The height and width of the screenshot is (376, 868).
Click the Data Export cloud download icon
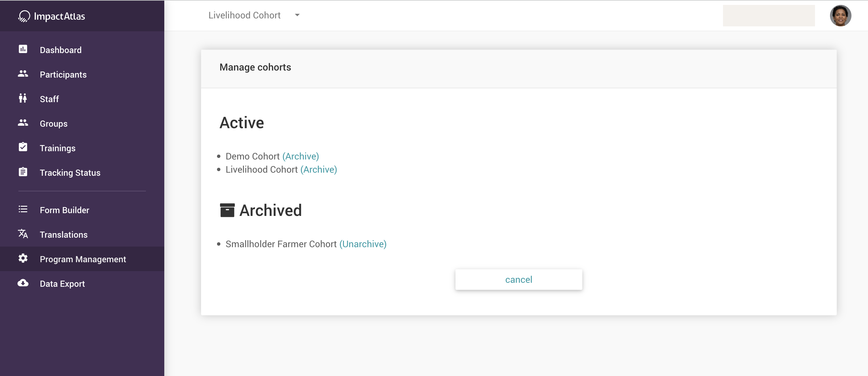click(23, 283)
